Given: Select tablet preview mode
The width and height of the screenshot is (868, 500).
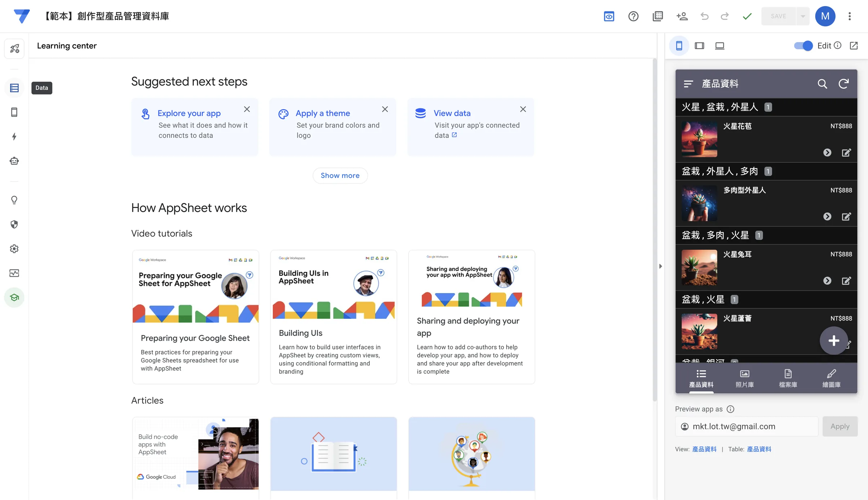Looking at the screenshot, I should tap(699, 46).
